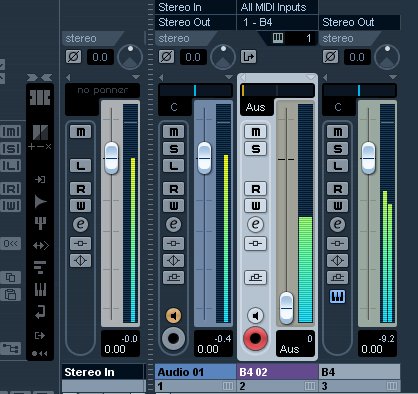
Task: Click the all channels narrow icon in common panel
Action: pyautogui.click(x=40, y=132)
